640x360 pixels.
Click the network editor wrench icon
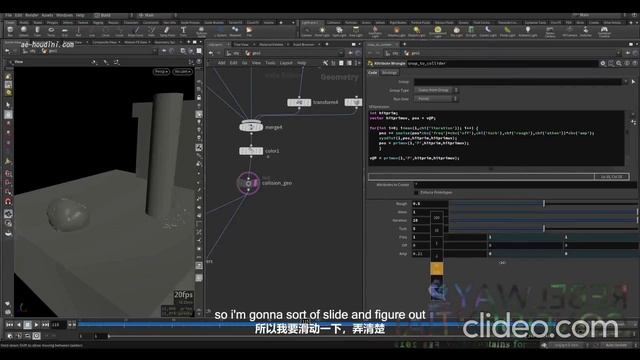(x=325, y=63)
